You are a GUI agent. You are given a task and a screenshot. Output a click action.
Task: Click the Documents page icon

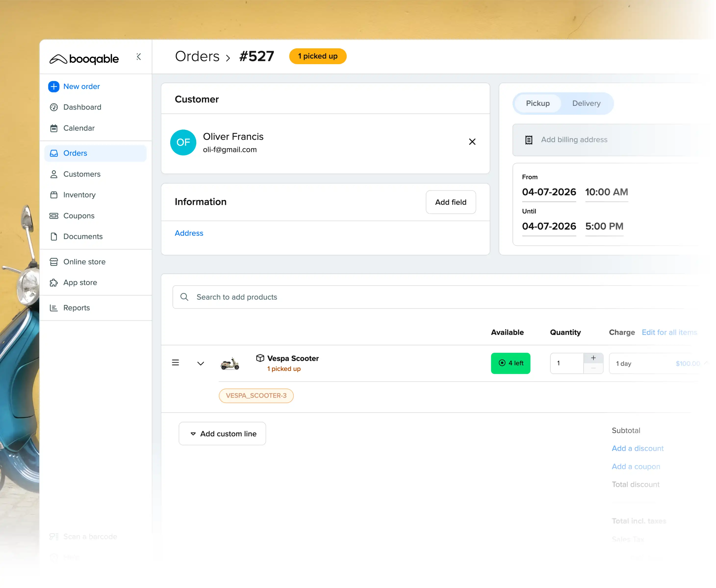[x=53, y=236]
